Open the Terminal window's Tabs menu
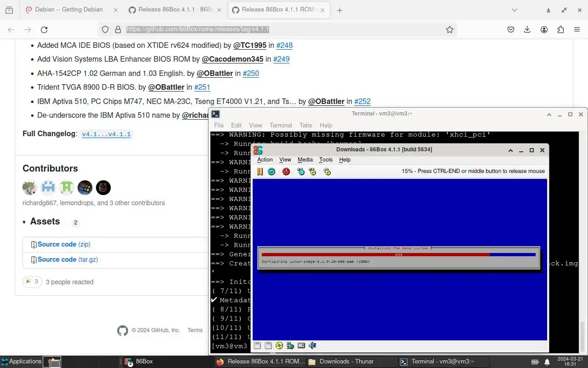 click(305, 125)
